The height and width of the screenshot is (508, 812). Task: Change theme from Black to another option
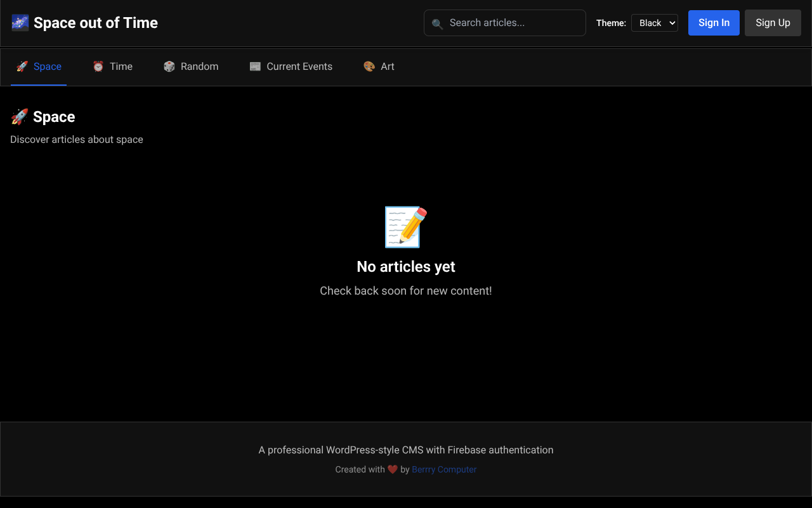click(654, 22)
